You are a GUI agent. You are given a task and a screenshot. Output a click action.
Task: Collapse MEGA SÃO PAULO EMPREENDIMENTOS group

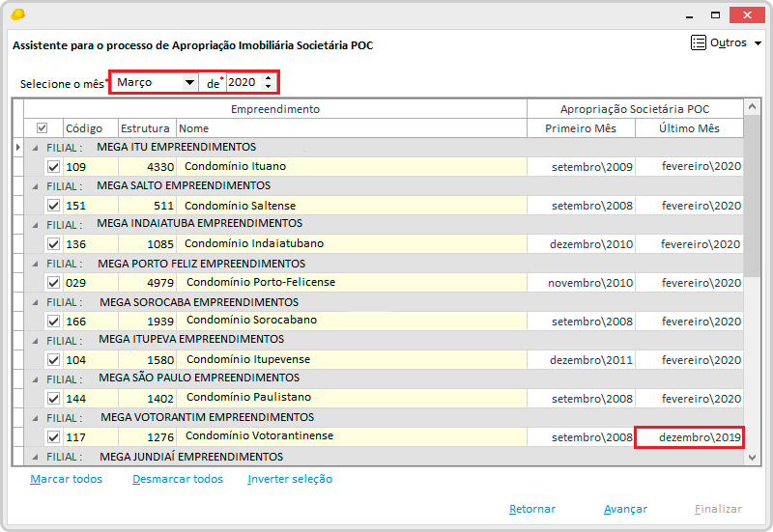pos(35,379)
